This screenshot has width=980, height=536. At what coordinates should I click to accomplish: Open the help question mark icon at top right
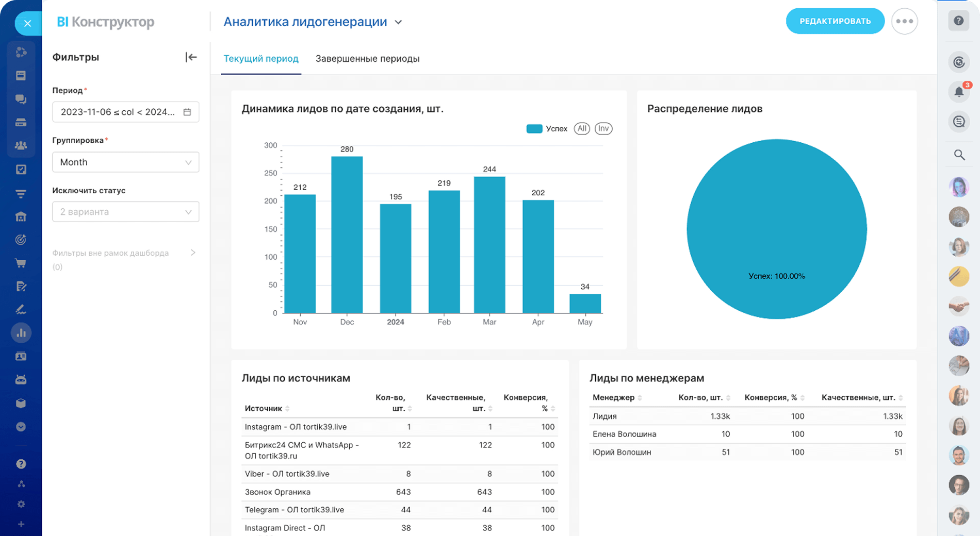(x=958, y=21)
